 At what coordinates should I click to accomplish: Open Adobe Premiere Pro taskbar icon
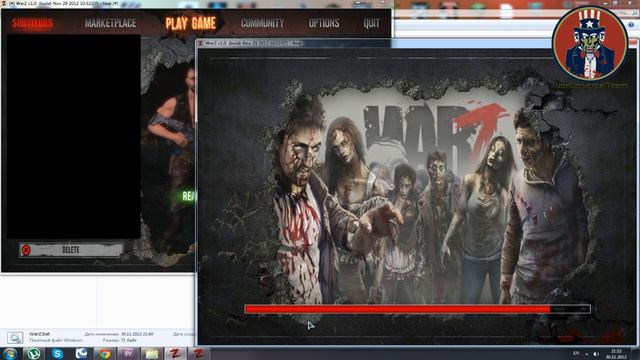[x=128, y=353]
